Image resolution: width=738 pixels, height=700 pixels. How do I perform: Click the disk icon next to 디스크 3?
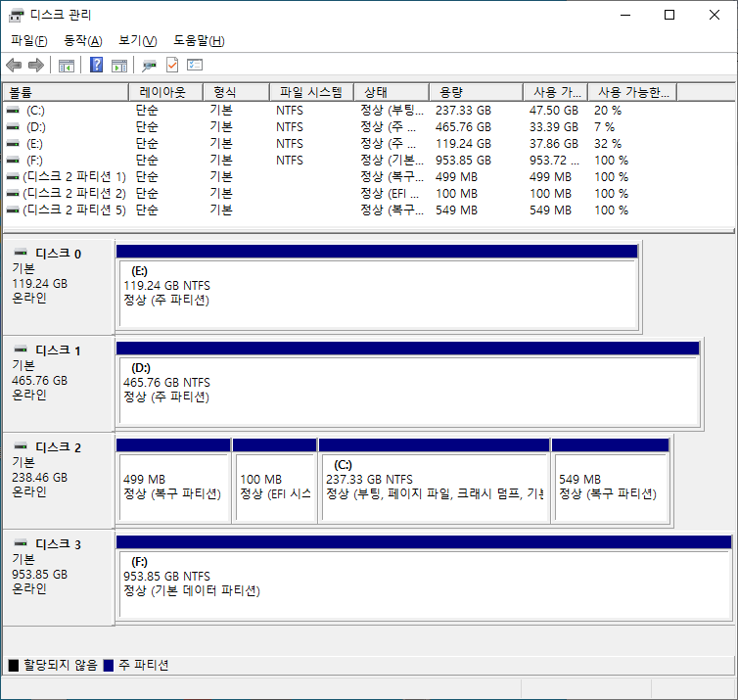pos(21,542)
